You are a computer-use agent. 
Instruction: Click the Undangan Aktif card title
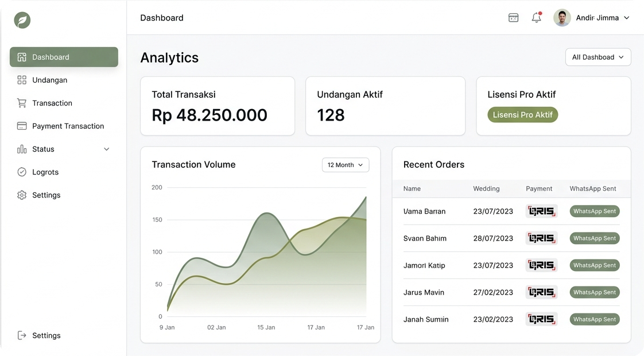(350, 95)
